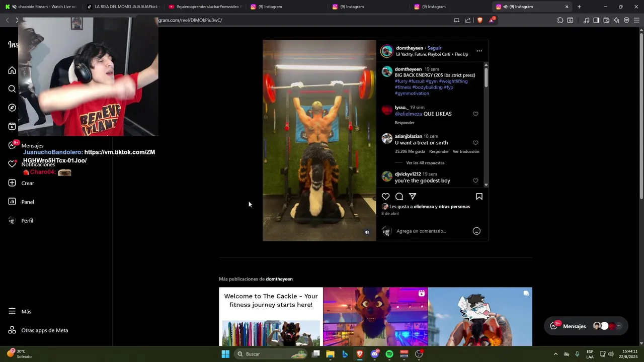Open the browser extensions puzzle icon
Viewport: 644px width, 362px height.
(560, 20)
